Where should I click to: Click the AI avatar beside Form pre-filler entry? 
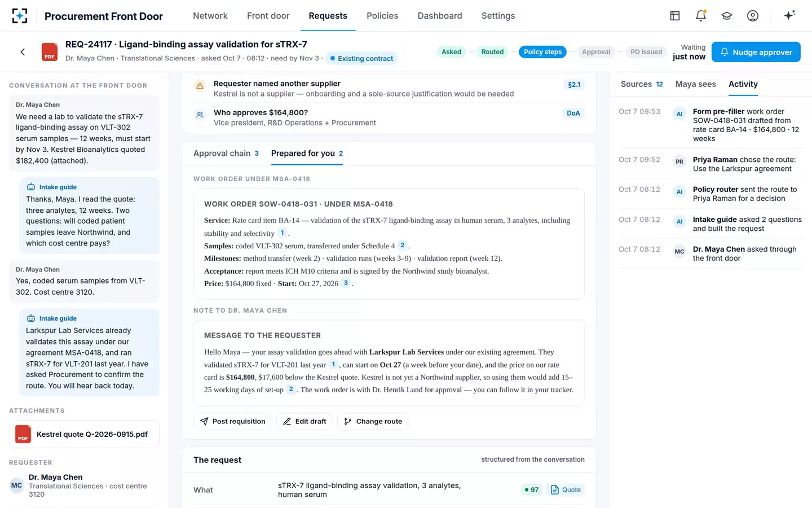coord(679,113)
